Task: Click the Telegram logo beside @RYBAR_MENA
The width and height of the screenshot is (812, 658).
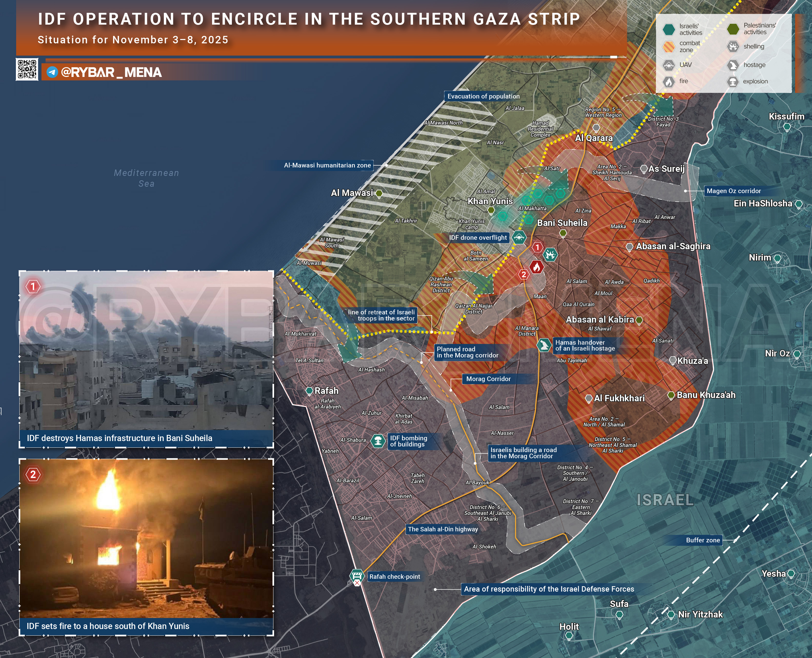Action: pyautogui.click(x=52, y=72)
